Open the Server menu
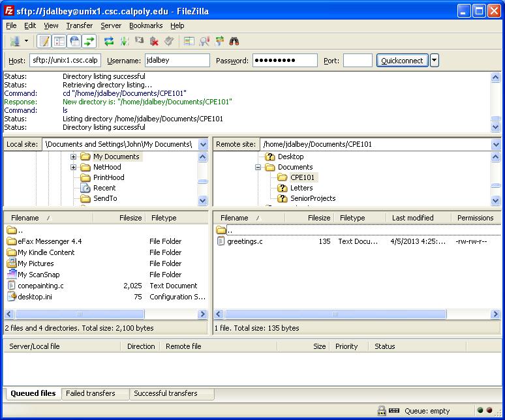 point(111,25)
